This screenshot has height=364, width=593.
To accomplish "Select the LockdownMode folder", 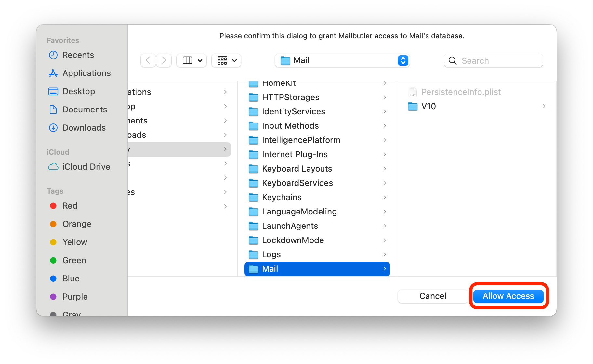I will click(317, 240).
